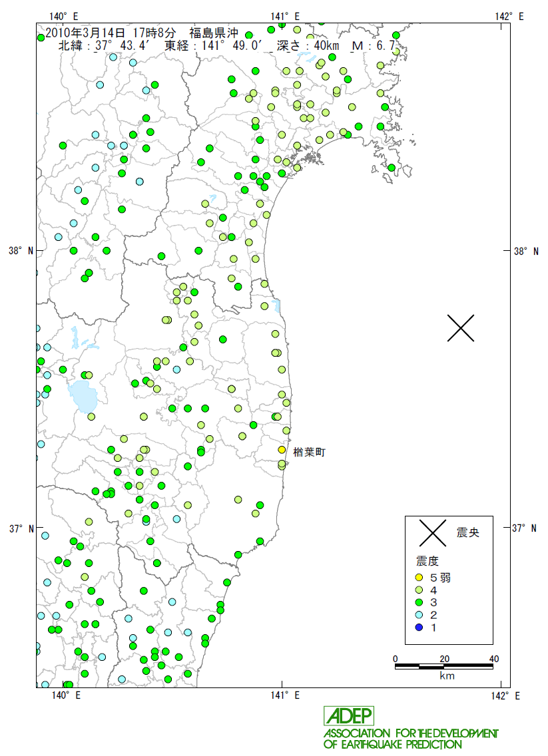Click the "km" unit label under the scale

[447, 675]
